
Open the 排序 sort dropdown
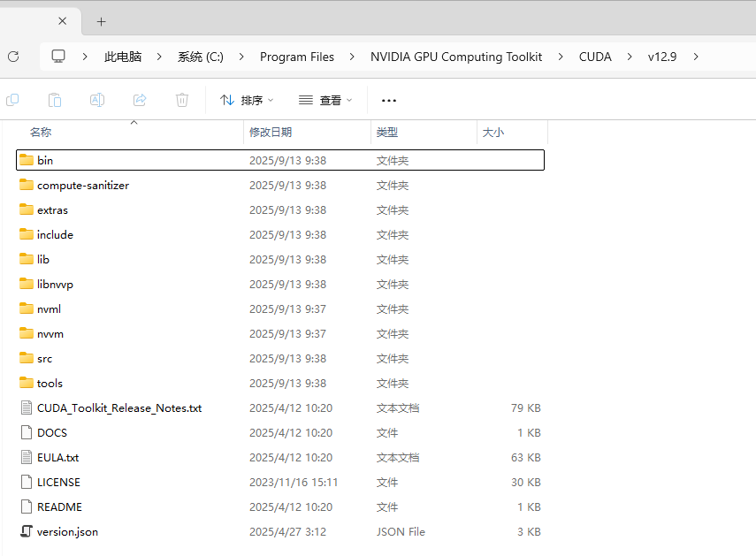247,100
